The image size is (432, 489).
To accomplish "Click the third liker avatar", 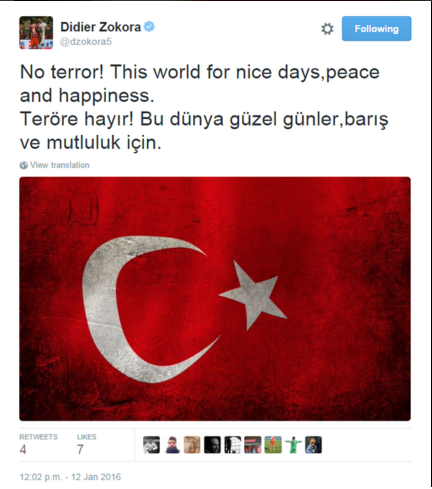I will pyautogui.click(x=192, y=445).
